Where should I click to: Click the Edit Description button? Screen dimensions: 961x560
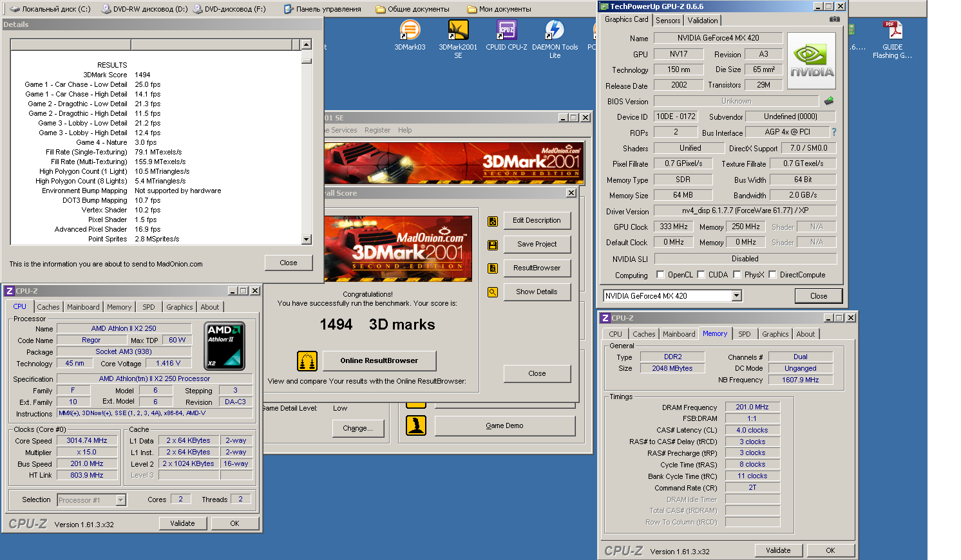click(x=537, y=221)
